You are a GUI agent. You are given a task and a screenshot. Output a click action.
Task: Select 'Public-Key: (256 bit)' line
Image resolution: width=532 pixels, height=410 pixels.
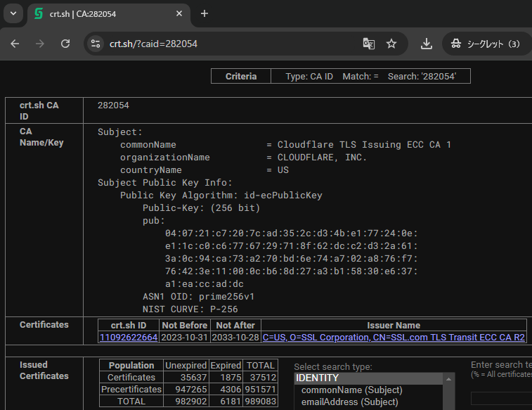(201, 208)
